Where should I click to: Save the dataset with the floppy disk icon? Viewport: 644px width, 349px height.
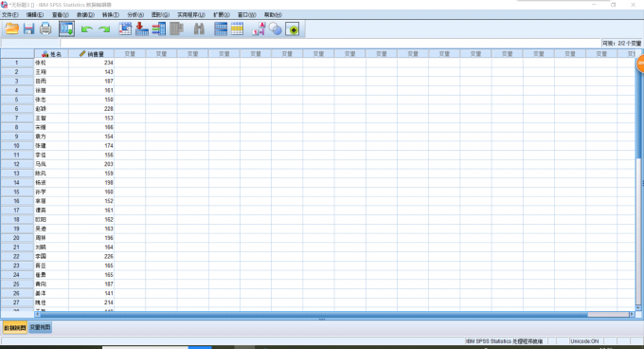(28, 29)
